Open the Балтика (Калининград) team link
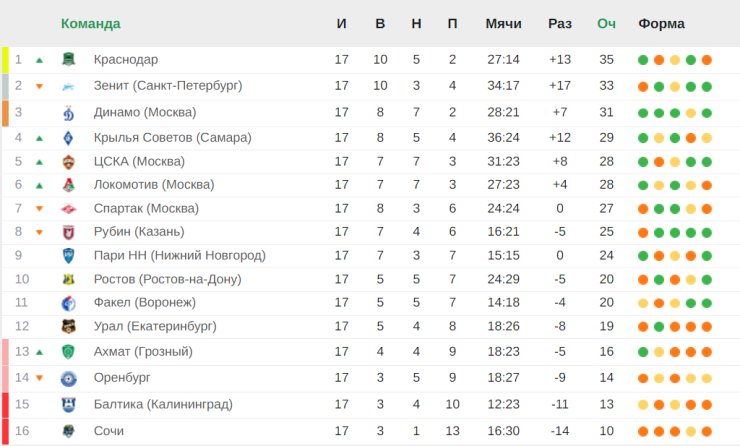 (x=163, y=404)
